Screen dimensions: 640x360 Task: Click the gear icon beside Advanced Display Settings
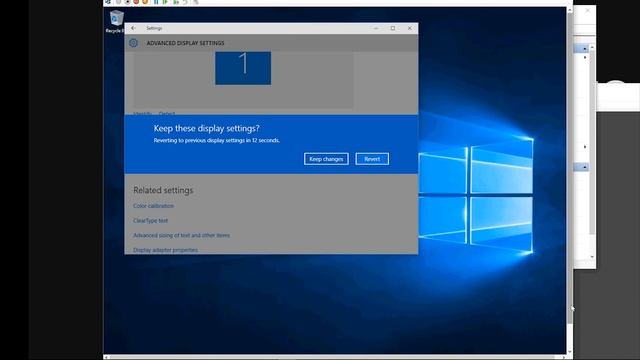click(133, 43)
